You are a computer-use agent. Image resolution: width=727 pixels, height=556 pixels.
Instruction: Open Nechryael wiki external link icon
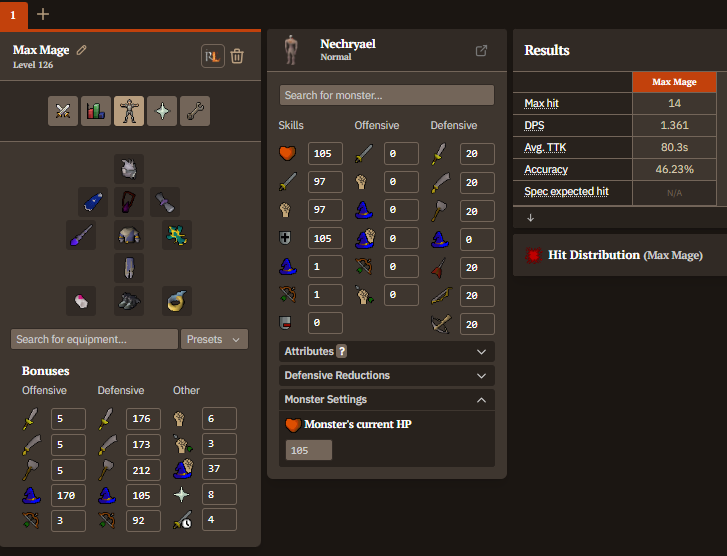481,51
